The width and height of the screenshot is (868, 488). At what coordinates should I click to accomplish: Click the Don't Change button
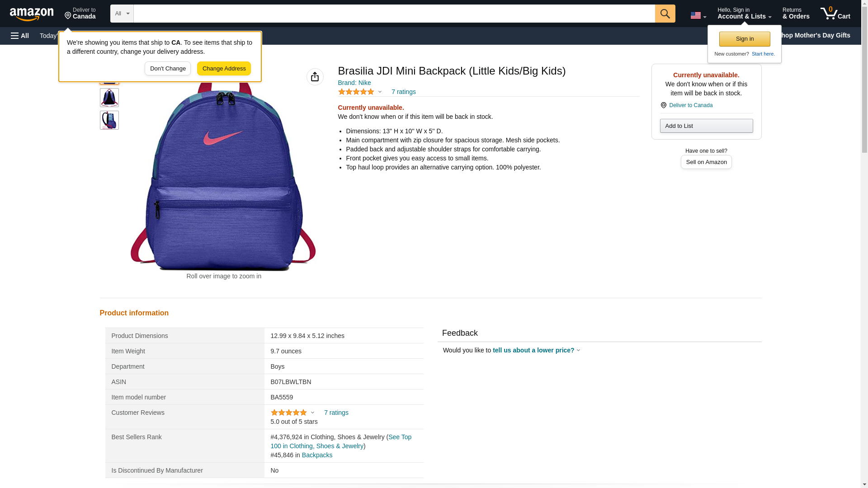pos(168,69)
